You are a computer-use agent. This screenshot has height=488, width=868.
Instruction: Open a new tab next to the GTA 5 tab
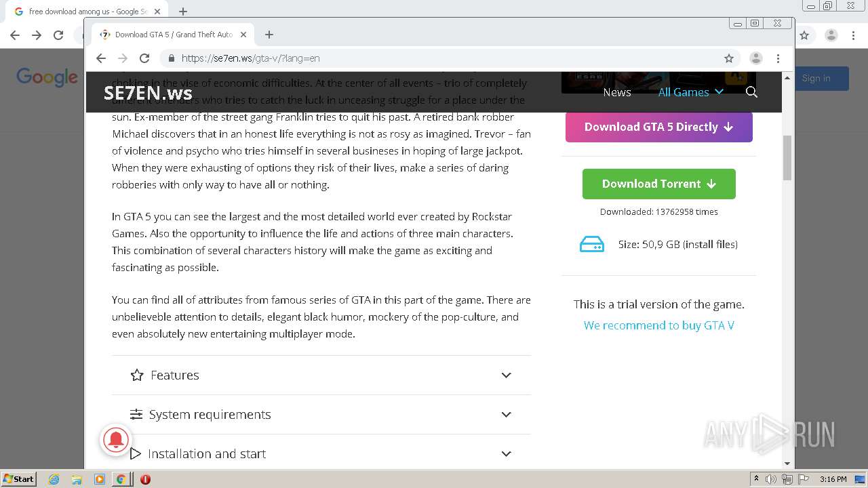coord(269,35)
